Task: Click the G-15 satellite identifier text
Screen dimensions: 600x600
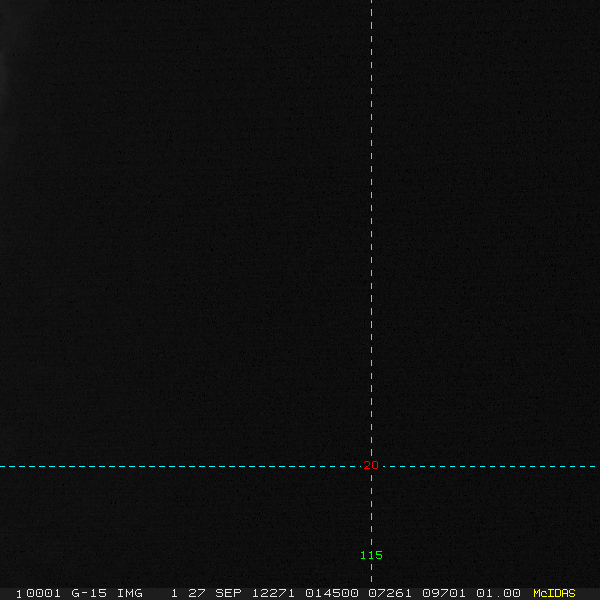Action: point(89,593)
